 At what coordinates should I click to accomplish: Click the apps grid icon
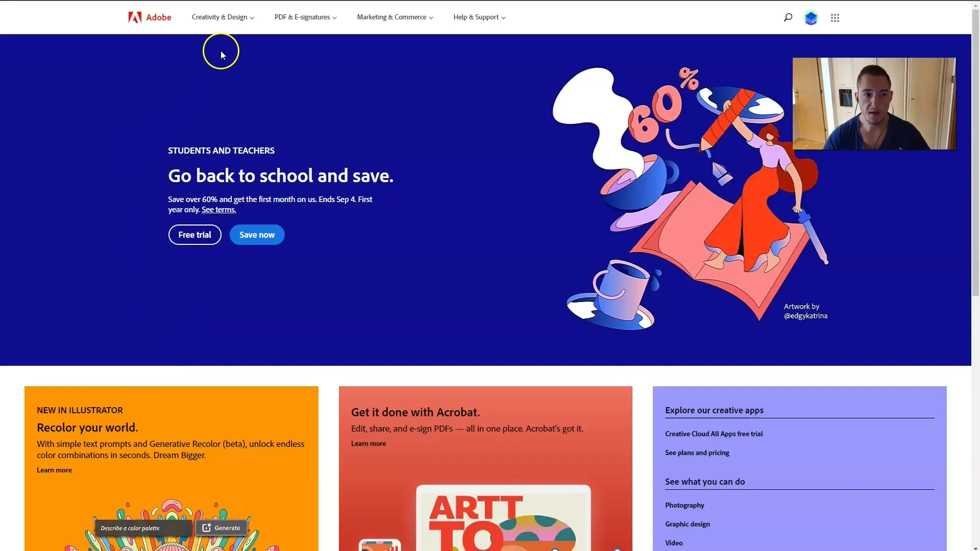click(835, 17)
